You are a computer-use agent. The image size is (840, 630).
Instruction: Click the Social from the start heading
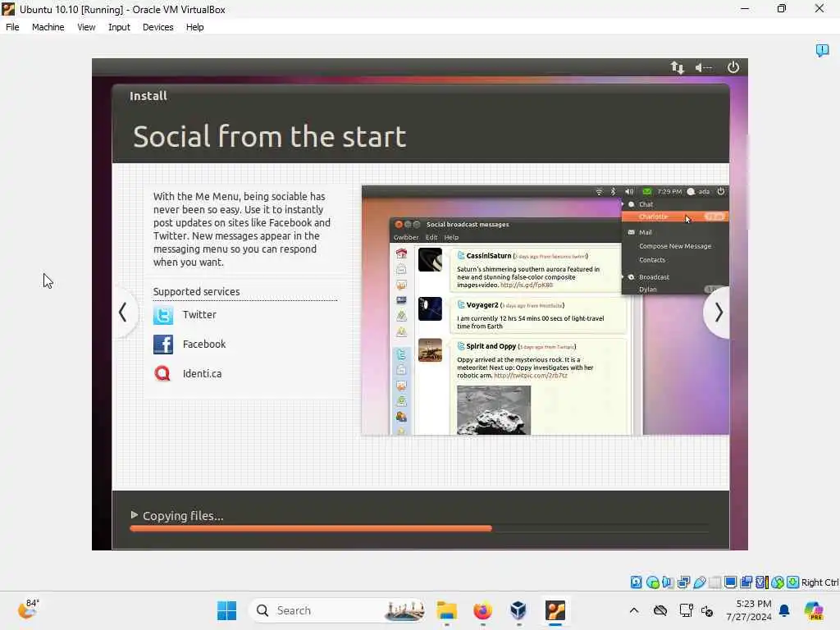[269, 136]
